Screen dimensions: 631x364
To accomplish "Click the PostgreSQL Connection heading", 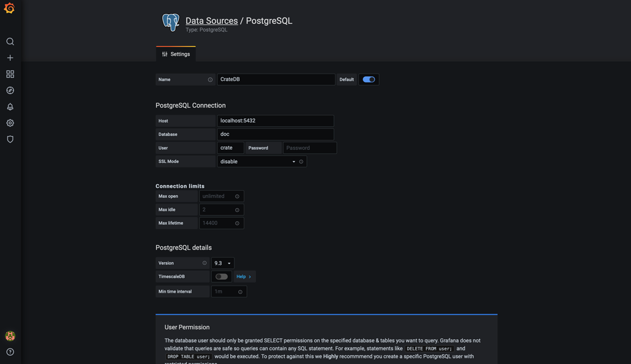I will (x=191, y=105).
